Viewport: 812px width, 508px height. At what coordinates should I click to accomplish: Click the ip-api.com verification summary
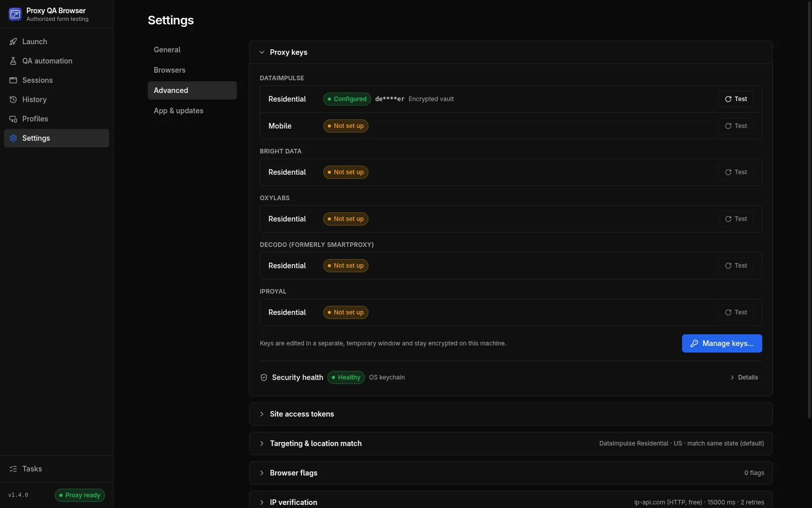point(699,502)
